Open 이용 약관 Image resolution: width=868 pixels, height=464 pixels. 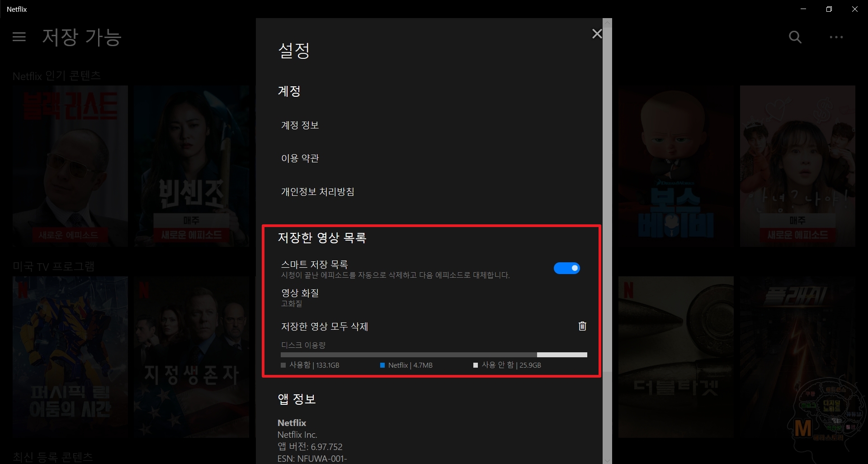click(300, 158)
